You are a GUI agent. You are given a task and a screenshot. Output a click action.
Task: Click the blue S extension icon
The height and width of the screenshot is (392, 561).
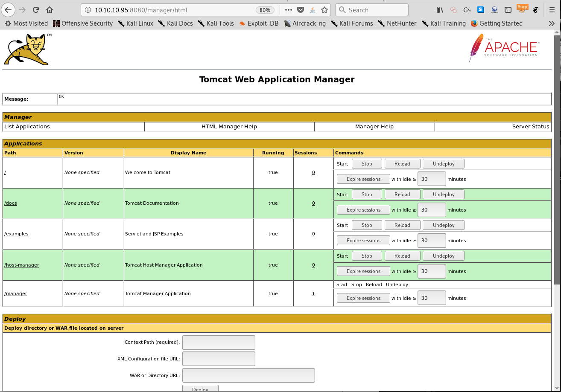click(x=481, y=10)
